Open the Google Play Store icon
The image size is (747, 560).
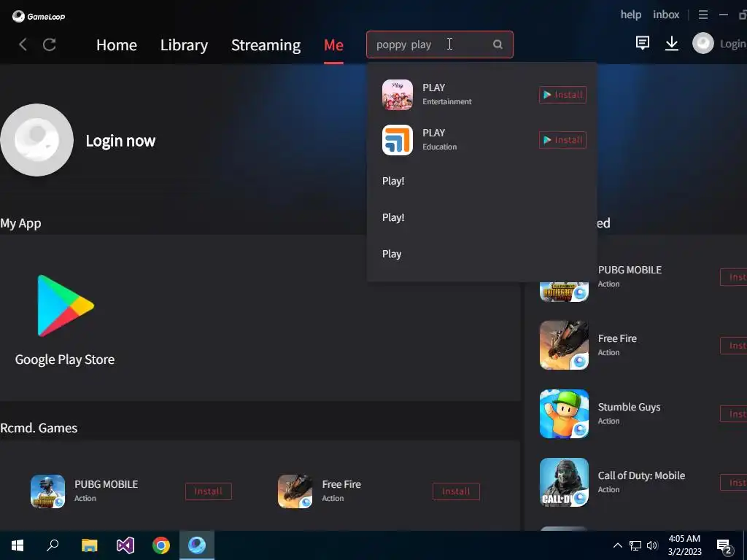point(65,306)
